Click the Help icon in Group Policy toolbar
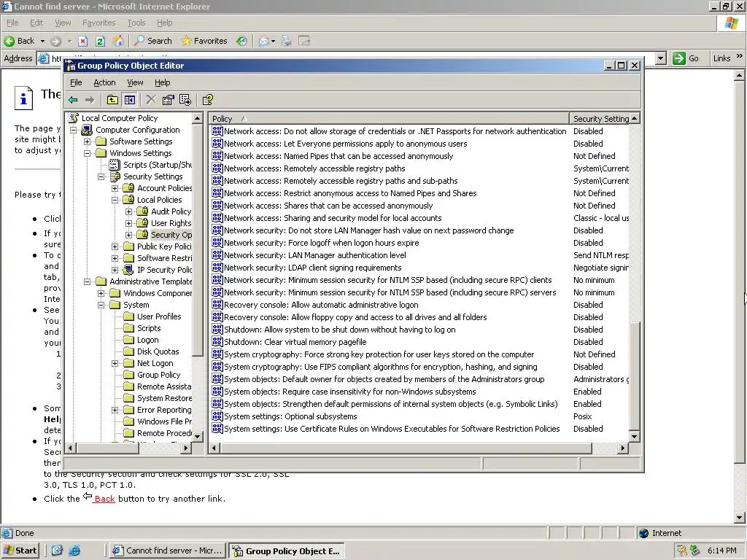Viewport: 747px width, 560px height. [208, 100]
